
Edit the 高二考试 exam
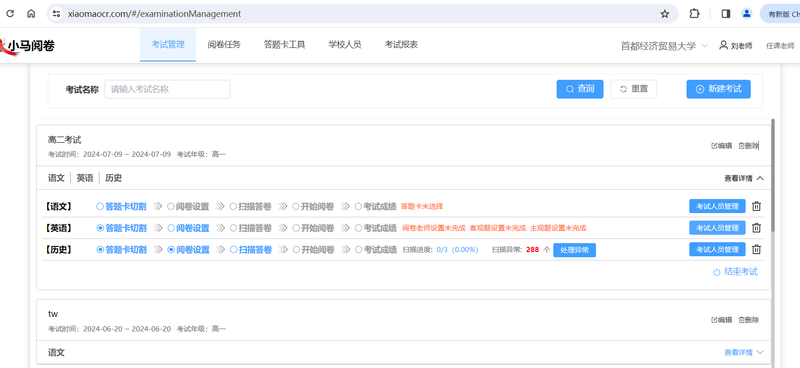[721, 146]
